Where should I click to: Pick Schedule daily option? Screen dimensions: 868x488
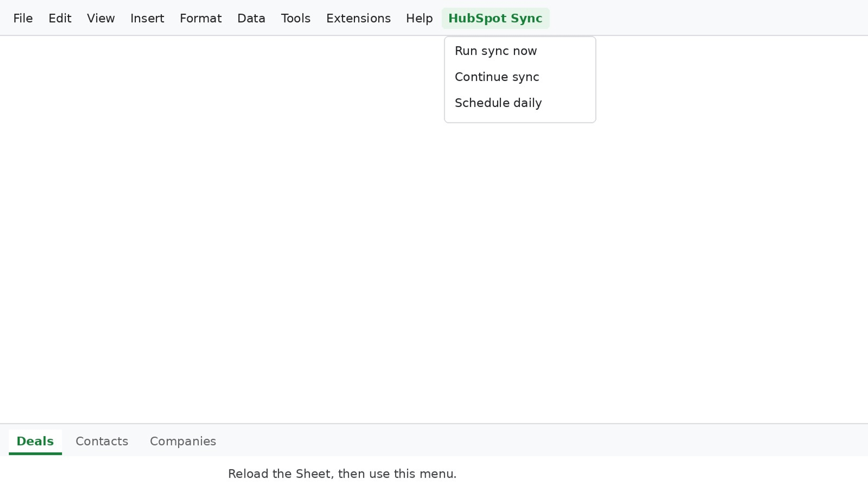[x=520, y=103]
